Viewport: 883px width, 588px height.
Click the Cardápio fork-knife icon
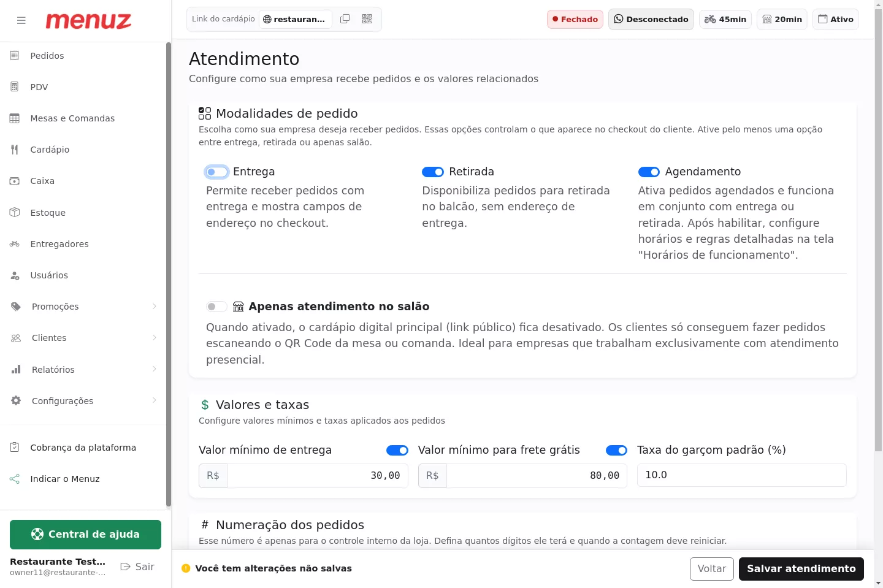15,150
